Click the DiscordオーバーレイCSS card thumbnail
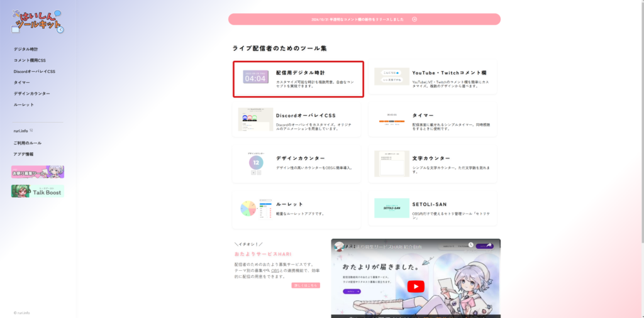644x318 pixels. pyautogui.click(x=255, y=119)
